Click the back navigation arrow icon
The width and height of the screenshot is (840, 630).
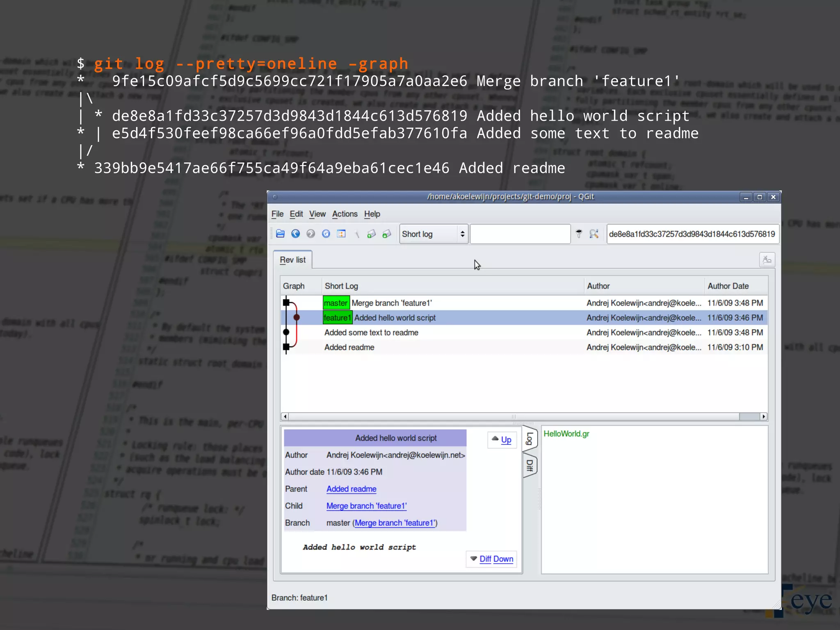[x=295, y=234]
